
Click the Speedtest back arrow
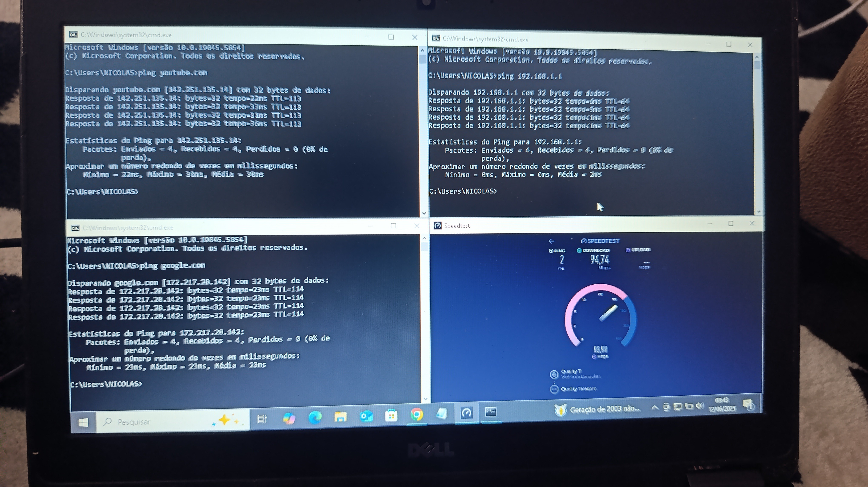coord(551,241)
